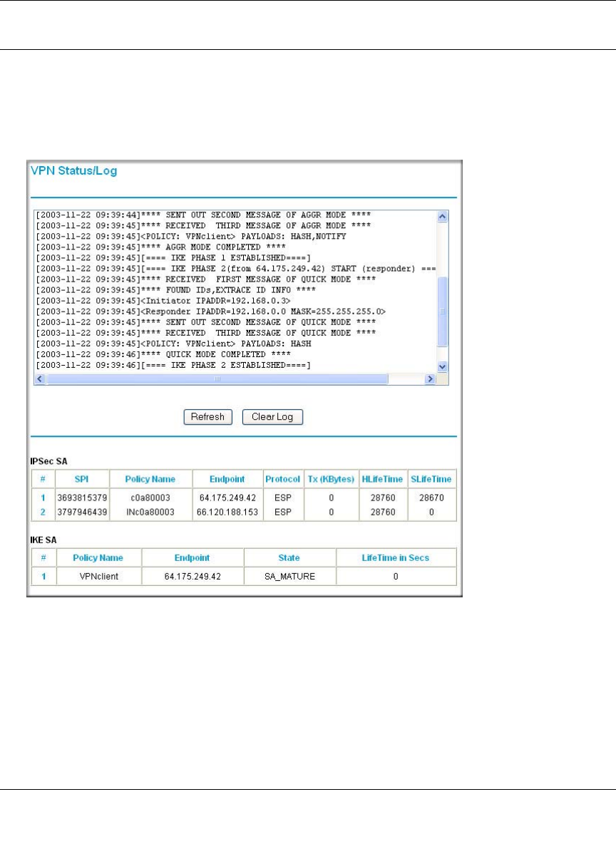Click the State column header
Image resolution: width=616 pixels, height=844 pixels.
click(289, 557)
